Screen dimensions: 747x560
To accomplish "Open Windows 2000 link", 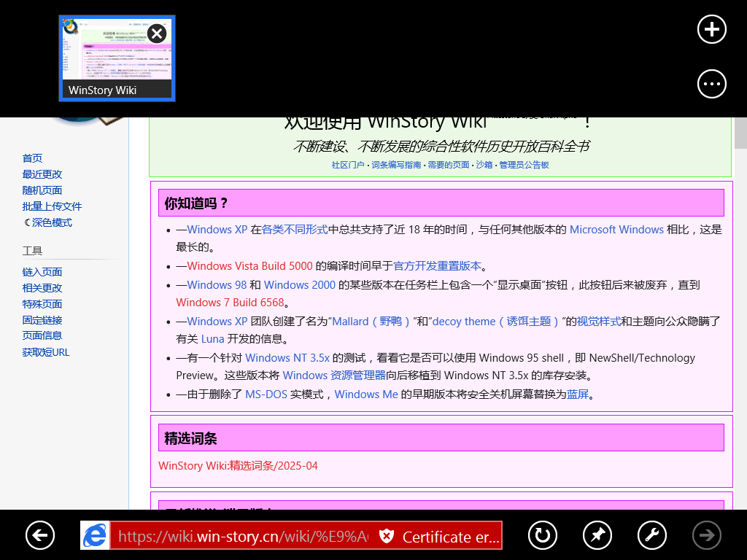I will coord(300,285).
